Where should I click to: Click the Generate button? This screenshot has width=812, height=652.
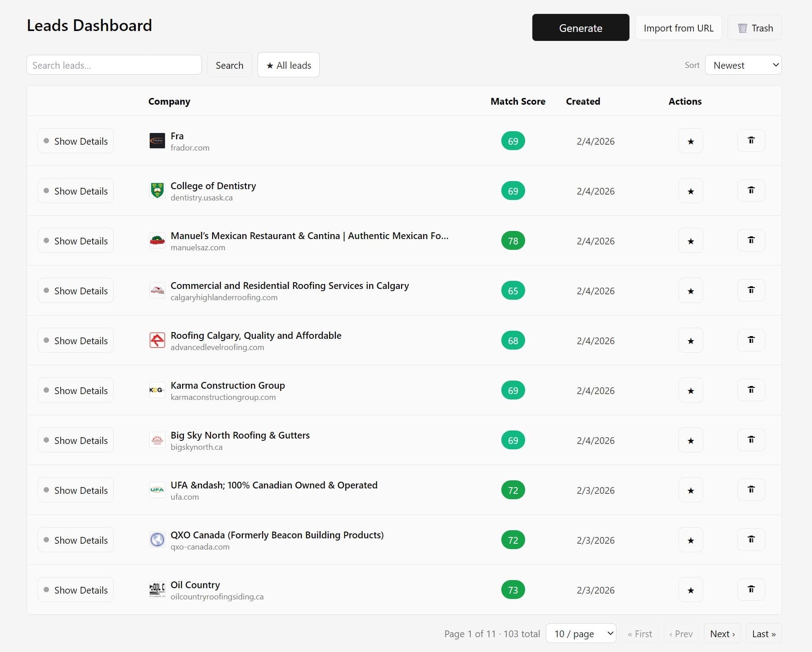[x=580, y=27]
